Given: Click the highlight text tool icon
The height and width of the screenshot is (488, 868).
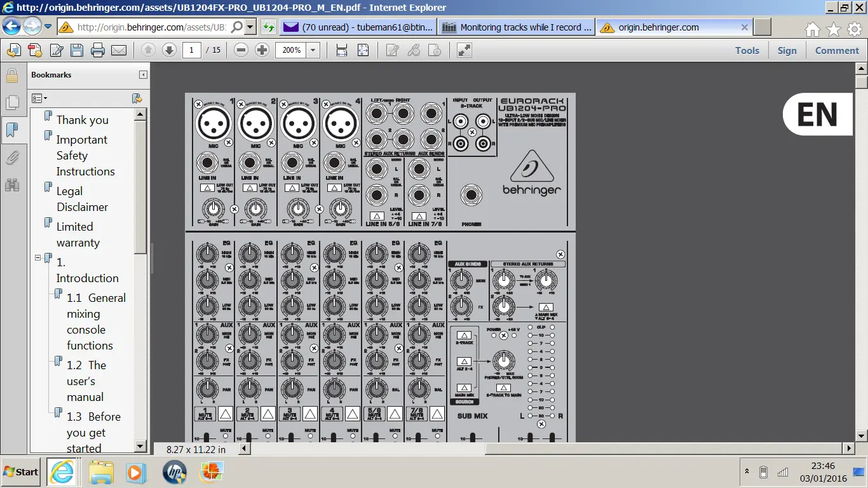Looking at the screenshot, I should pyautogui.click(x=414, y=50).
